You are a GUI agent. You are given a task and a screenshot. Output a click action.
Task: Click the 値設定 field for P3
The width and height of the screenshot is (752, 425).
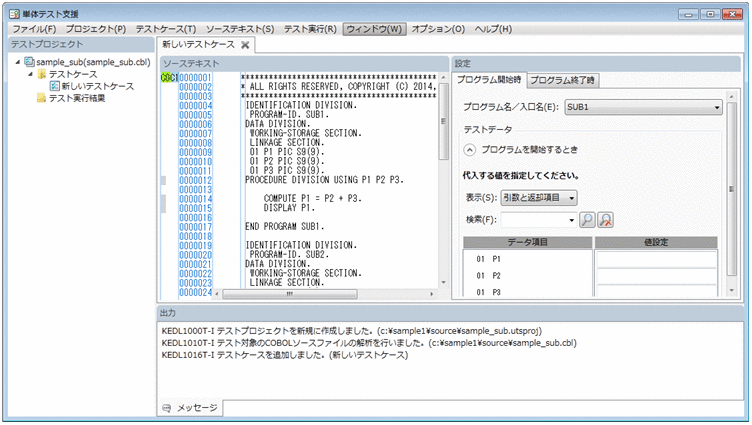tap(656, 291)
